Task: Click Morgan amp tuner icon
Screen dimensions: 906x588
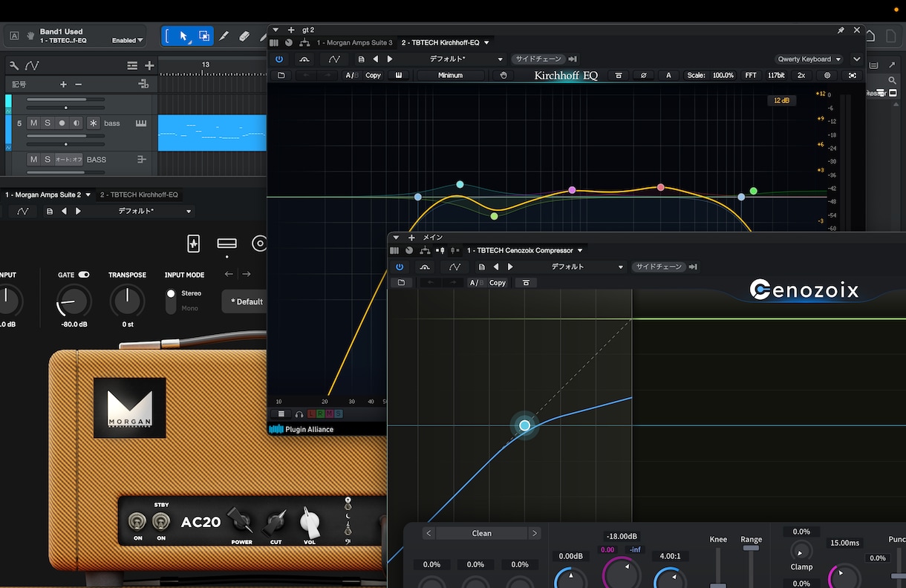Action: pos(194,244)
